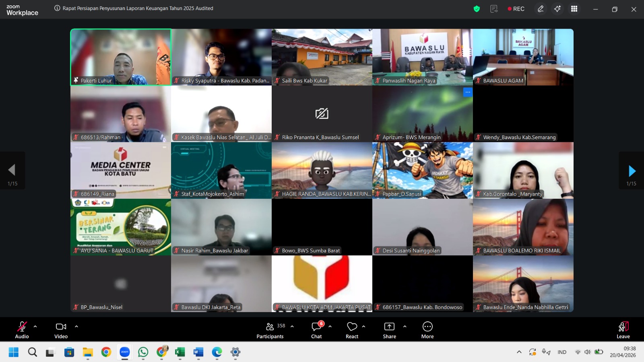Unmute microphone with the Audio button
This screenshot has height=362, width=644.
[x=22, y=330]
